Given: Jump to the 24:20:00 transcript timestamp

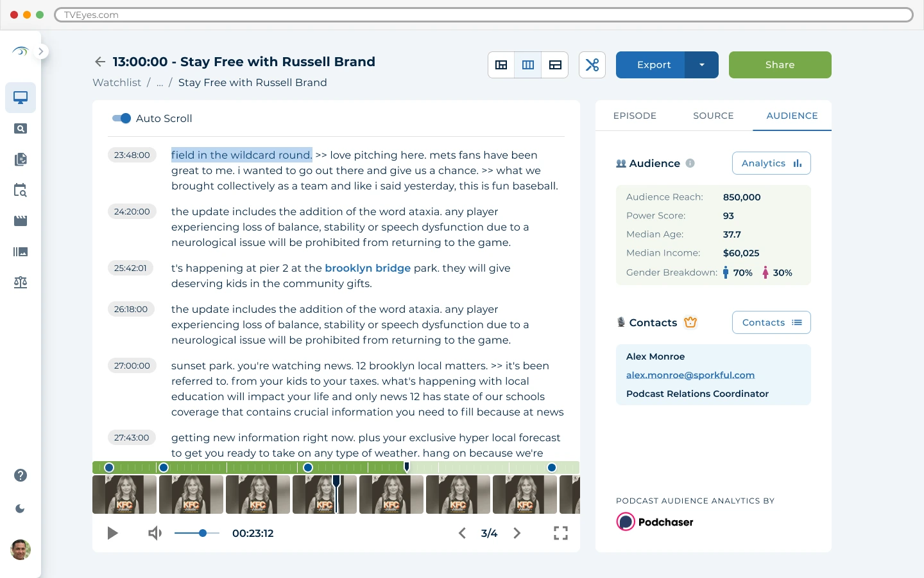Looking at the screenshot, I should coord(132,211).
